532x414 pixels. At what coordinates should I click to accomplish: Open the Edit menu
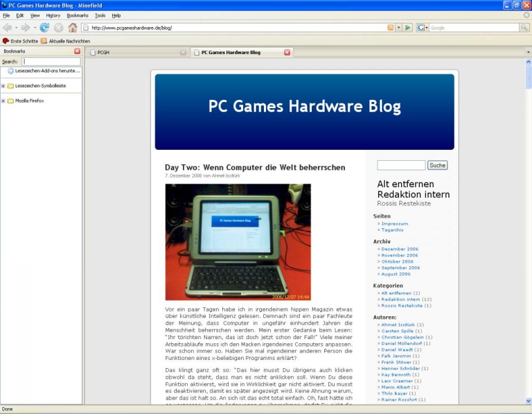20,15
